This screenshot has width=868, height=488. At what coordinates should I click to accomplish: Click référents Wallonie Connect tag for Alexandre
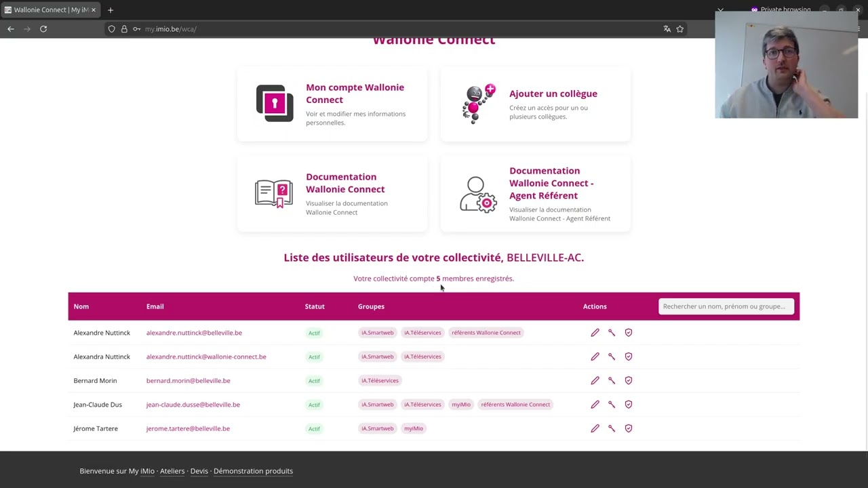pyautogui.click(x=486, y=333)
